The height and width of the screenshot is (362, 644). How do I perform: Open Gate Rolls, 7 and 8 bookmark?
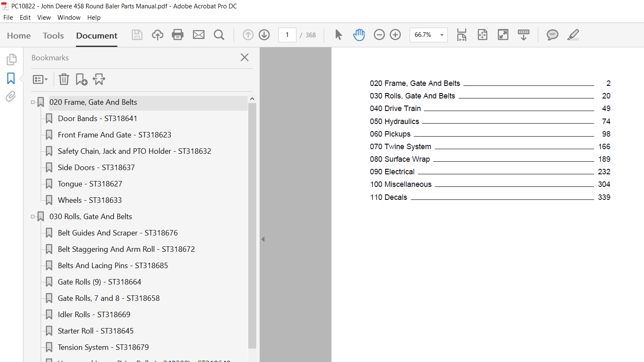[109, 298]
